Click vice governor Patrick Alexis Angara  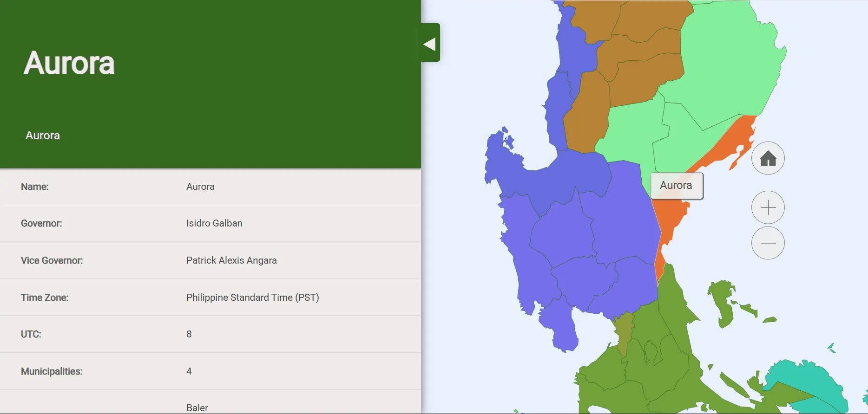[x=231, y=260]
